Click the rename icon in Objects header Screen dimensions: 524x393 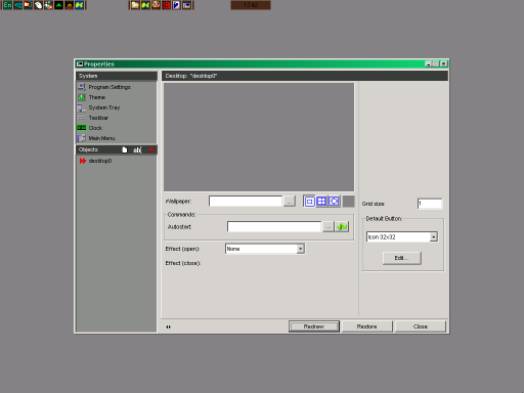pyautogui.click(x=137, y=150)
